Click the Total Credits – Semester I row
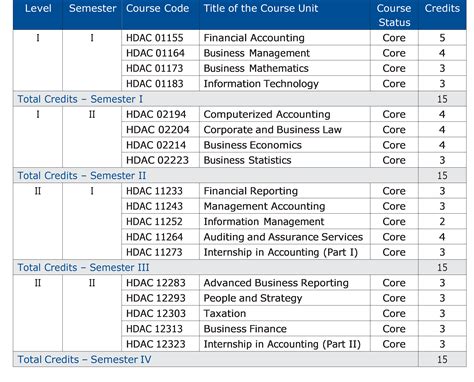 click(240, 99)
